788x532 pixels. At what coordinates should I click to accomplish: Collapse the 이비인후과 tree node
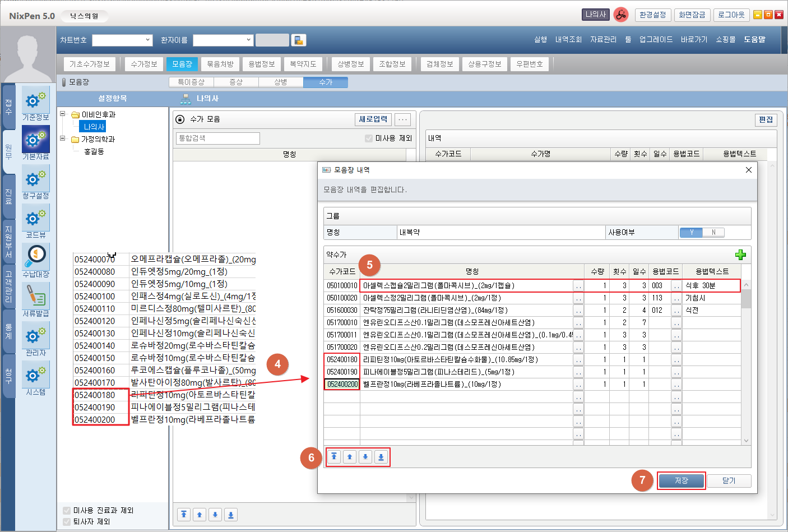pyautogui.click(x=63, y=114)
